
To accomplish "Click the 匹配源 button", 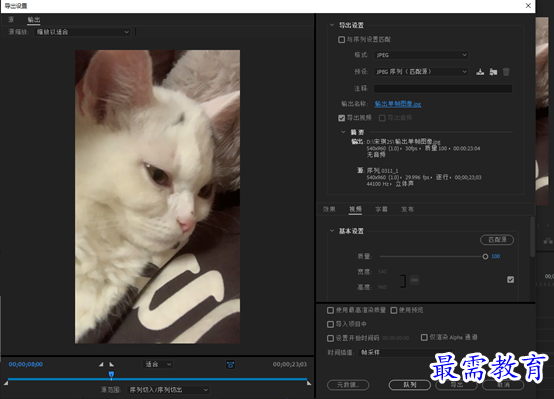I will point(497,240).
